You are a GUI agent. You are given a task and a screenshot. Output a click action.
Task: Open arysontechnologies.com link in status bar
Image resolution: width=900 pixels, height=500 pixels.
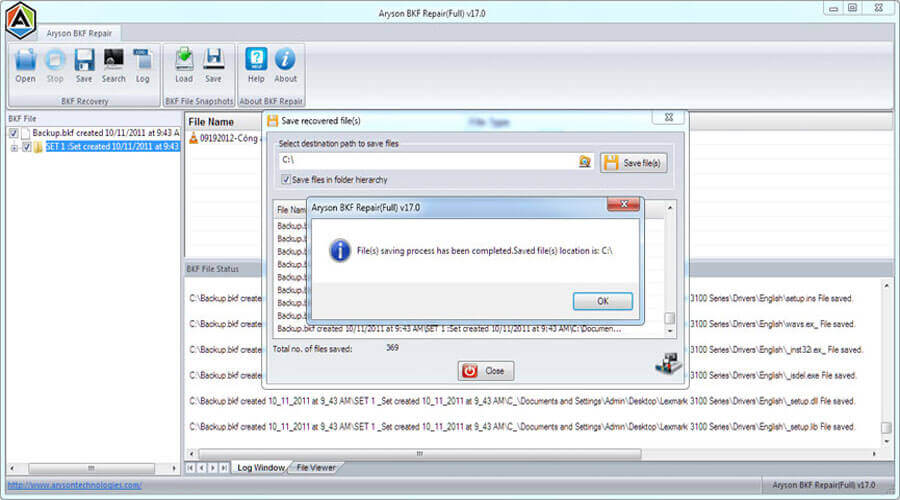click(75, 485)
